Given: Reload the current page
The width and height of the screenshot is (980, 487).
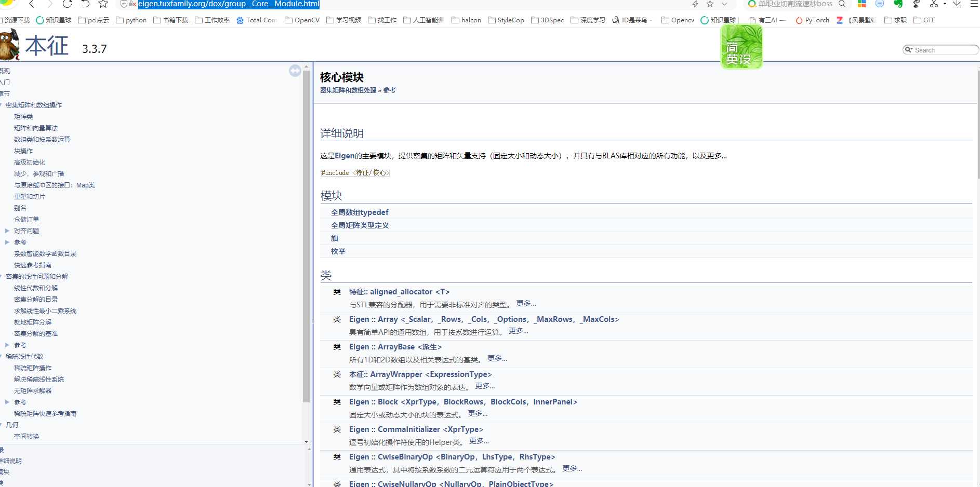Looking at the screenshot, I should [67, 4].
